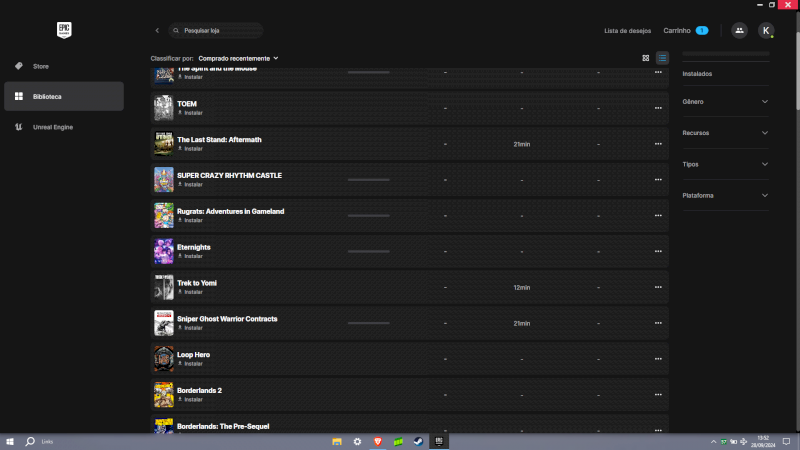
Task: Open Biblioteca in the sidebar
Action: tap(64, 96)
